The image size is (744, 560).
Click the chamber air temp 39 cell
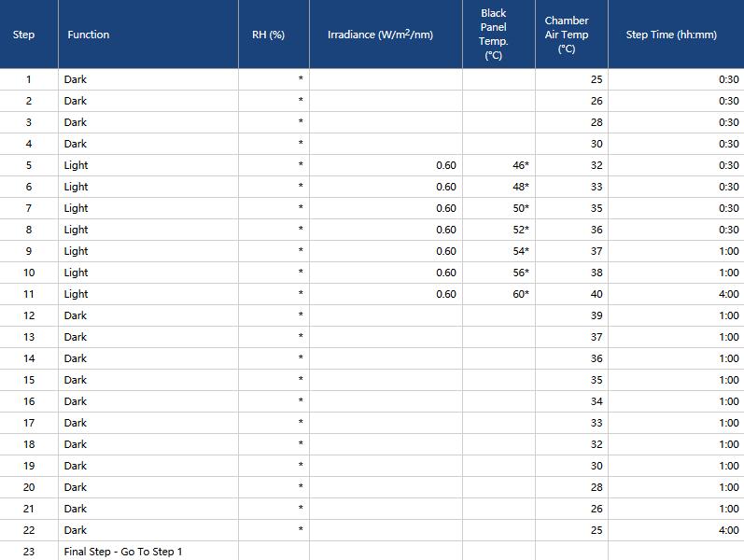click(597, 315)
